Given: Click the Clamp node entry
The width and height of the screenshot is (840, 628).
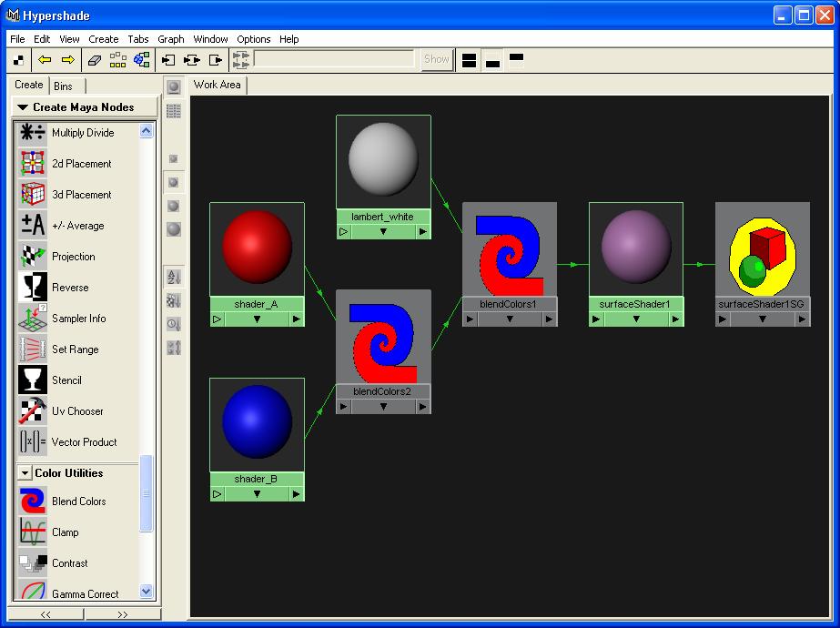Looking at the screenshot, I should point(65,532).
